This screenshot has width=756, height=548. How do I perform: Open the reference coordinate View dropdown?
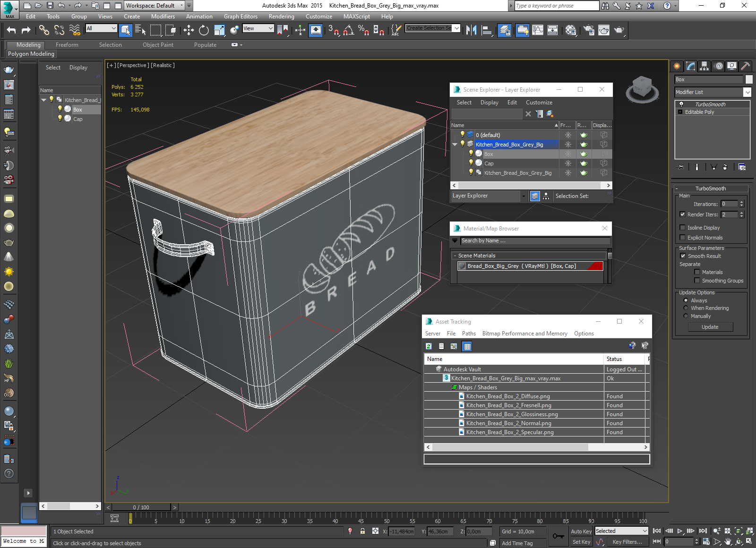click(270, 28)
